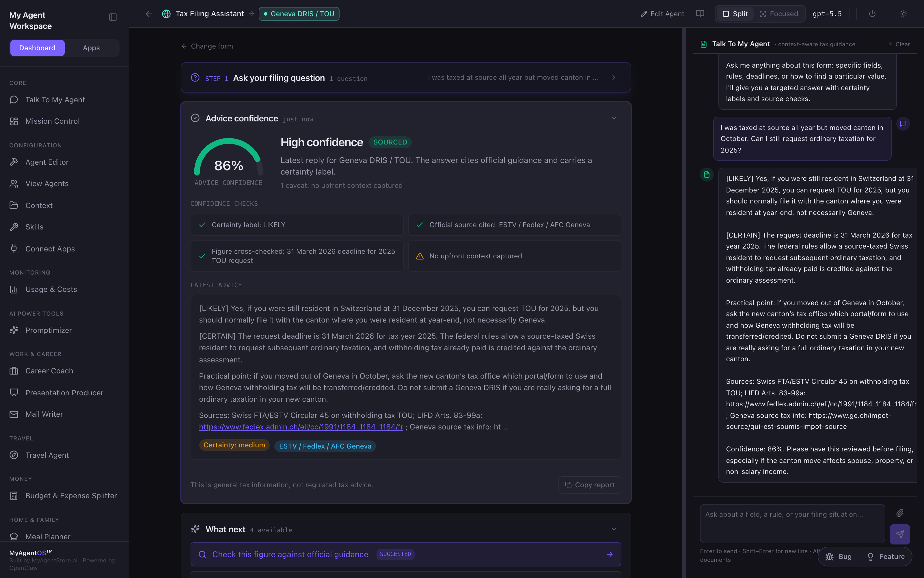Click the checkmark circle icon by Advice confidence
Viewport: 924px width, 578px height.
coord(195,118)
